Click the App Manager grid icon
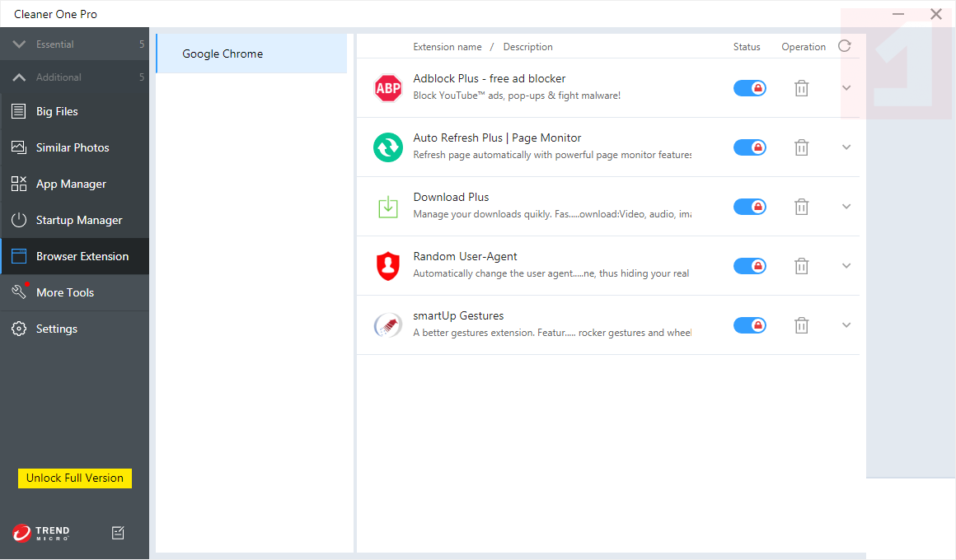The width and height of the screenshot is (956, 560). pyautogui.click(x=19, y=184)
